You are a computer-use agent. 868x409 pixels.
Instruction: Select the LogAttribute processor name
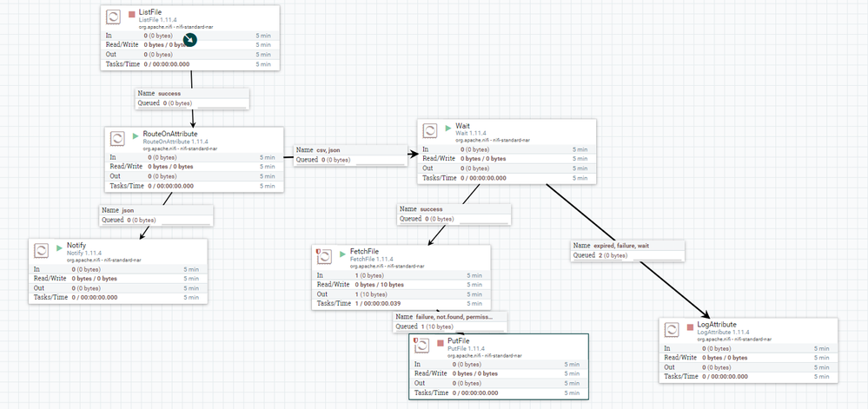coord(717,324)
